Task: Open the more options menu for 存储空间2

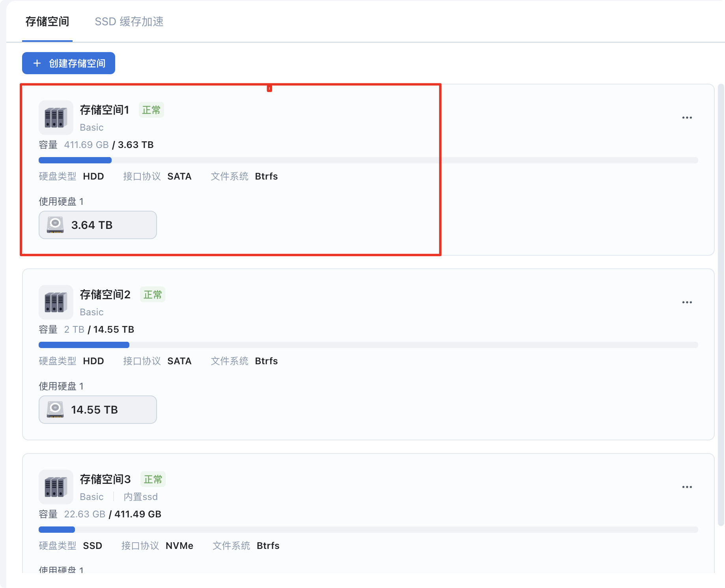Action: click(687, 302)
